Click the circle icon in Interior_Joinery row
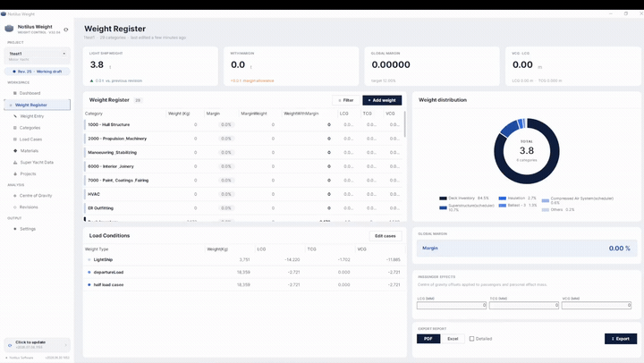The image size is (644, 363). 329,166
